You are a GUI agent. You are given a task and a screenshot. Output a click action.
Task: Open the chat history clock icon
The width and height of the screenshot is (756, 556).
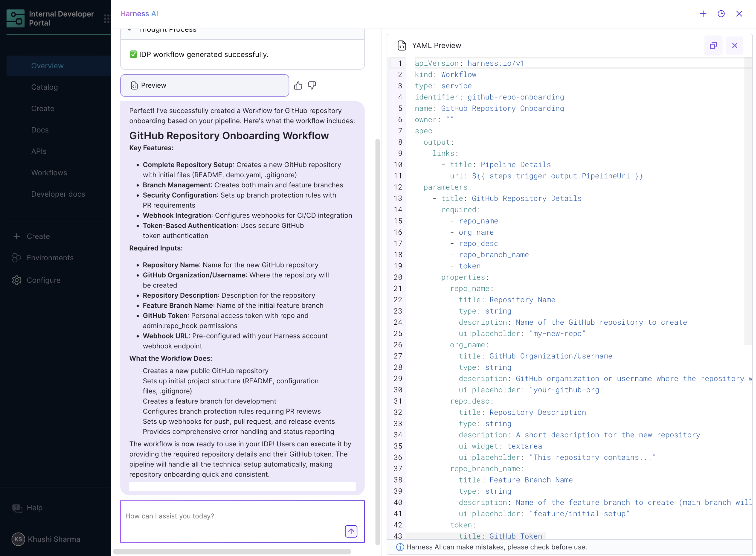tap(721, 14)
